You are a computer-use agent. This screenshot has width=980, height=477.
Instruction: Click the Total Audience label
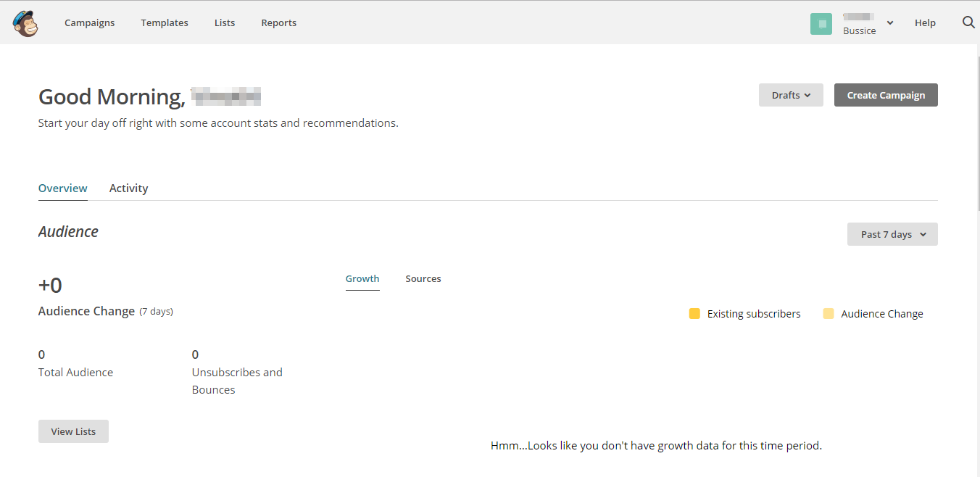pos(75,372)
